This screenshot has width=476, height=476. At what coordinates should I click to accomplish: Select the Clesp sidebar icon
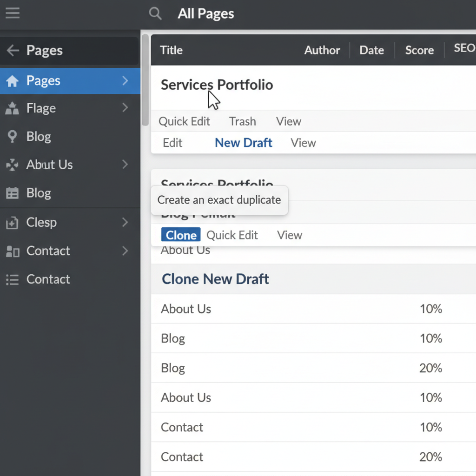point(13,222)
